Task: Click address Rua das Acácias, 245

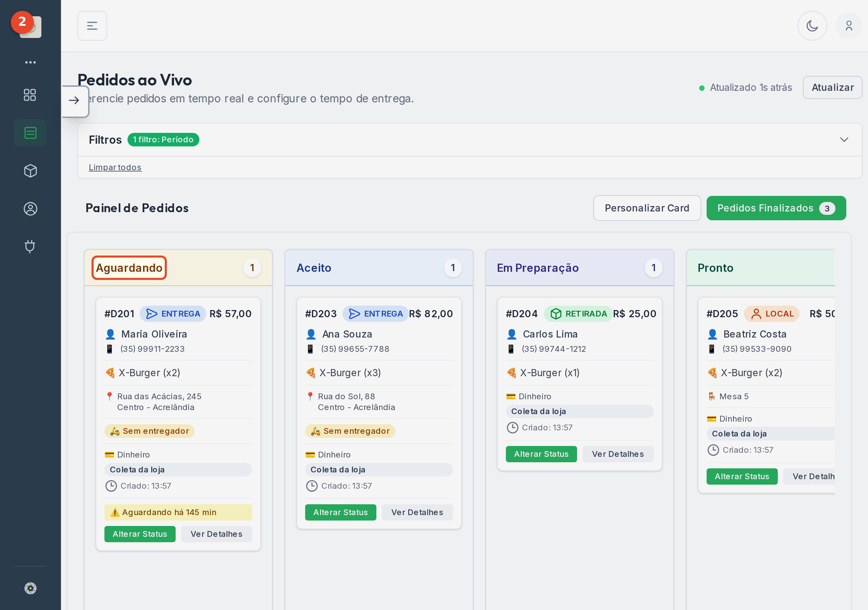Action: coord(159,396)
